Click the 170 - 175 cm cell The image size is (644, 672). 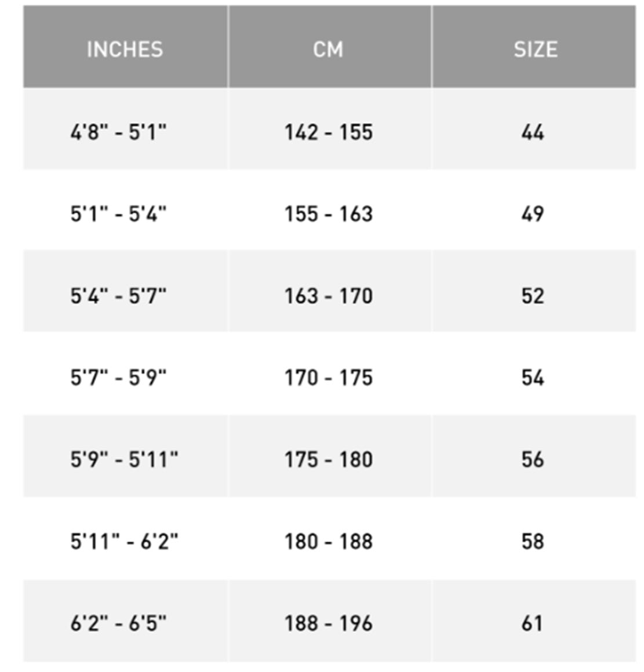click(328, 378)
